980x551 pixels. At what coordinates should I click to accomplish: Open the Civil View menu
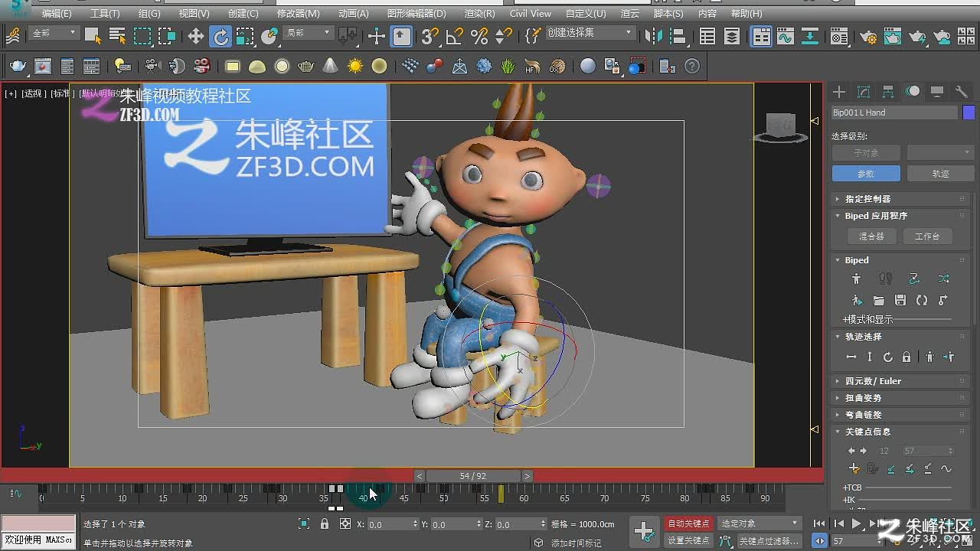(x=531, y=14)
